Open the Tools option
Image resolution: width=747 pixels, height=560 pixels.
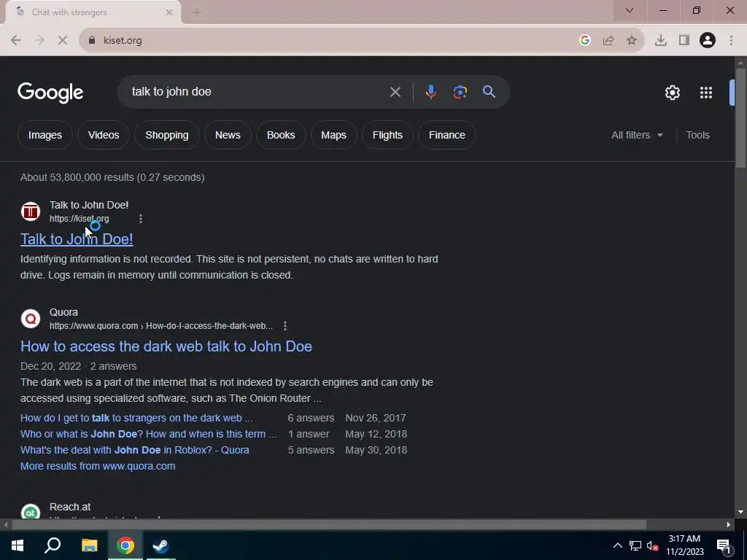tap(697, 135)
